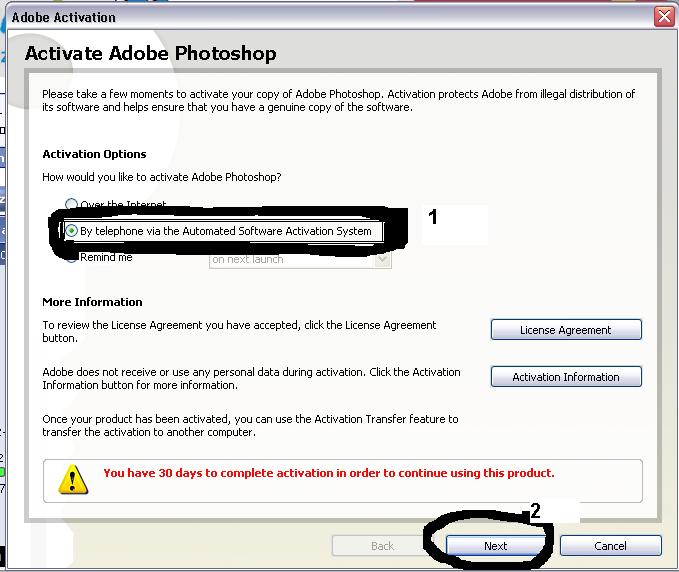Choose 'By telephone' activation radio option
This screenshot has height=572, width=679.
(72, 231)
